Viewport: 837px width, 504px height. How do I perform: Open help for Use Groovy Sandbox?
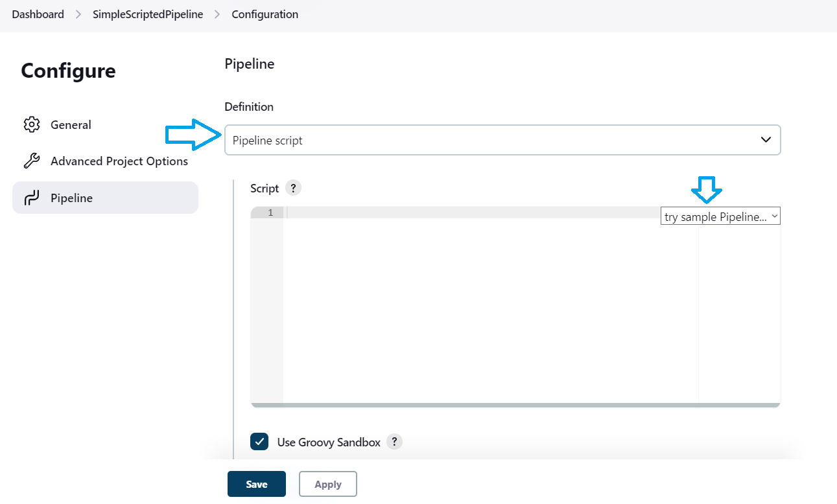pyautogui.click(x=394, y=442)
